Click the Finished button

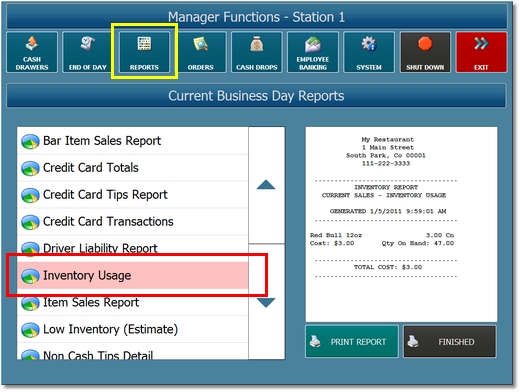450,342
